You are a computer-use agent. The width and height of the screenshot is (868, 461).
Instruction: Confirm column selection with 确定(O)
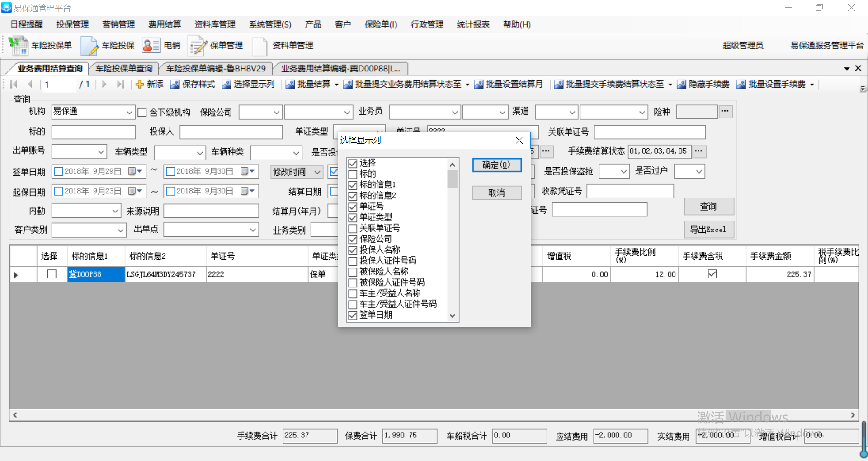[x=496, y=165]
